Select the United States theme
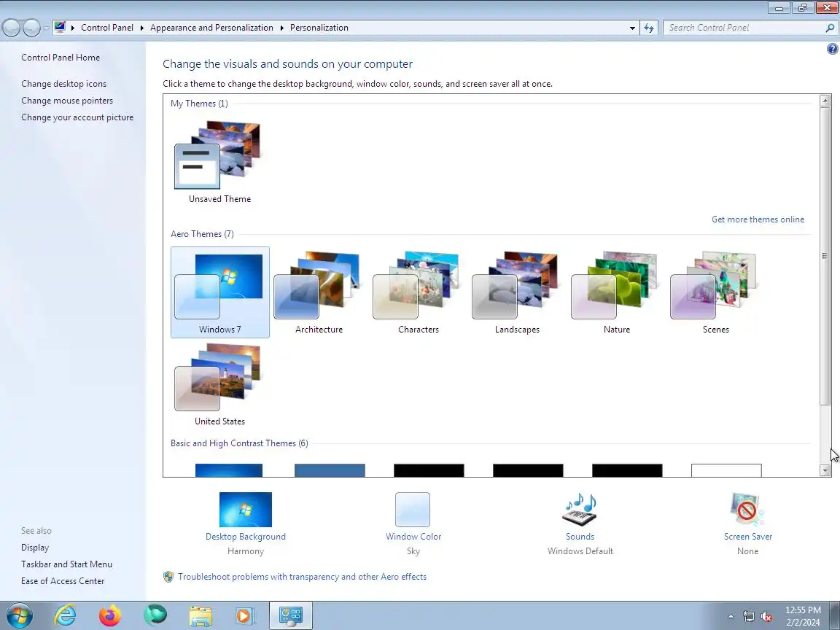 (219, 384)
